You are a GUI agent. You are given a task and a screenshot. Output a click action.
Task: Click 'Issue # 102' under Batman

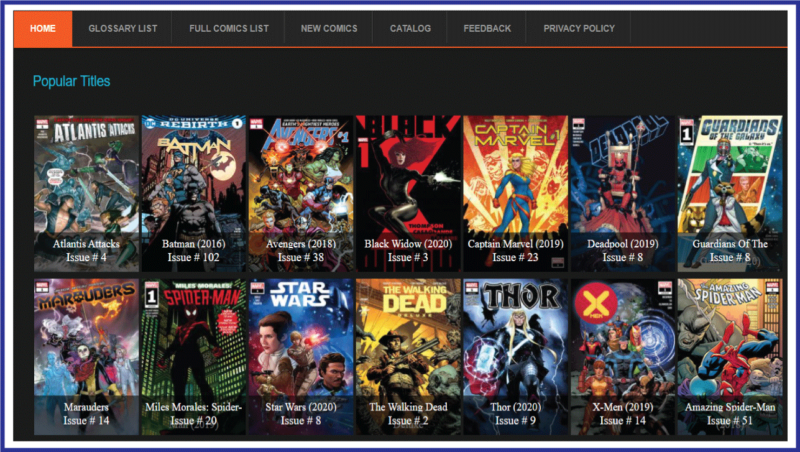coord(193,257)
